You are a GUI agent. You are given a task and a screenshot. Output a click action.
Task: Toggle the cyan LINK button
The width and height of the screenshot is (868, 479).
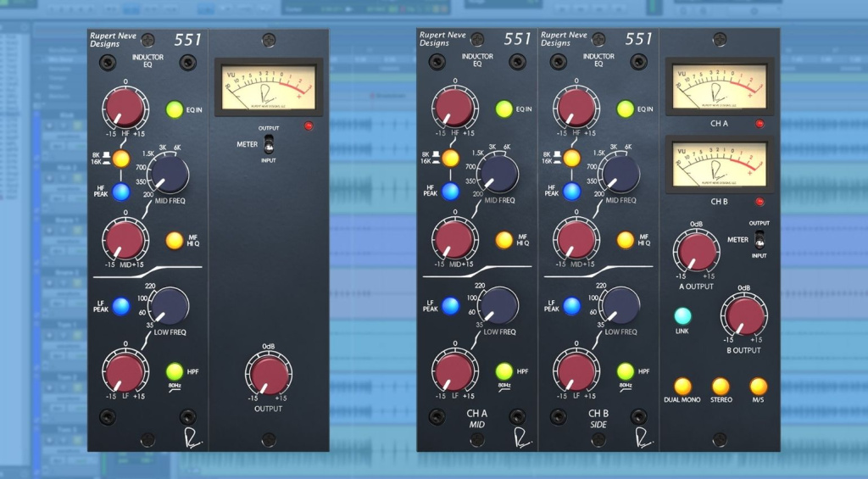682,315
